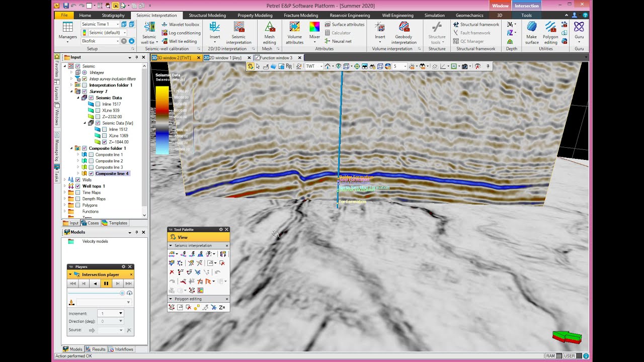The image size is (644, 362).
Task: Uncheck the Composite line 4 checkbox
Action: [91, 173]
